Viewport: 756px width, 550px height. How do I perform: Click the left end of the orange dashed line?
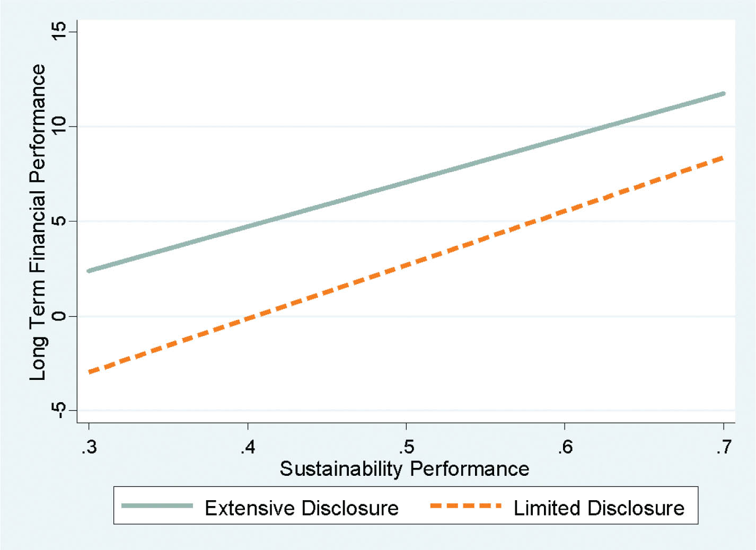click(90, 372)
